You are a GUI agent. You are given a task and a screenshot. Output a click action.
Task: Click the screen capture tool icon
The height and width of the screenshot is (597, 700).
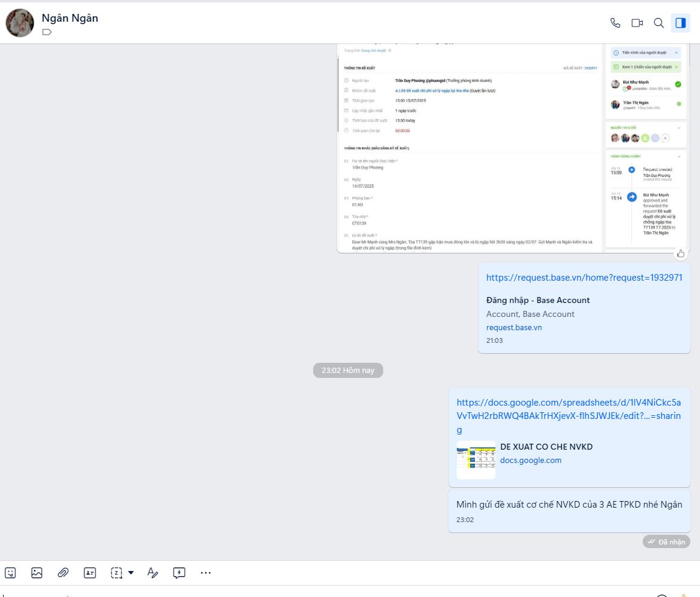(116, 573)
